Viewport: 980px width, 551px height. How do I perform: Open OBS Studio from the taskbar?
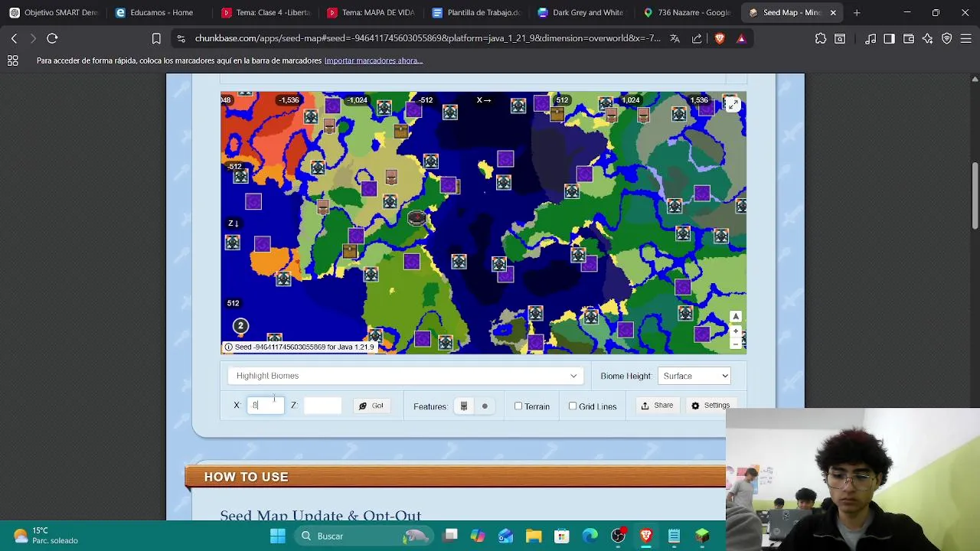(618, 536)
